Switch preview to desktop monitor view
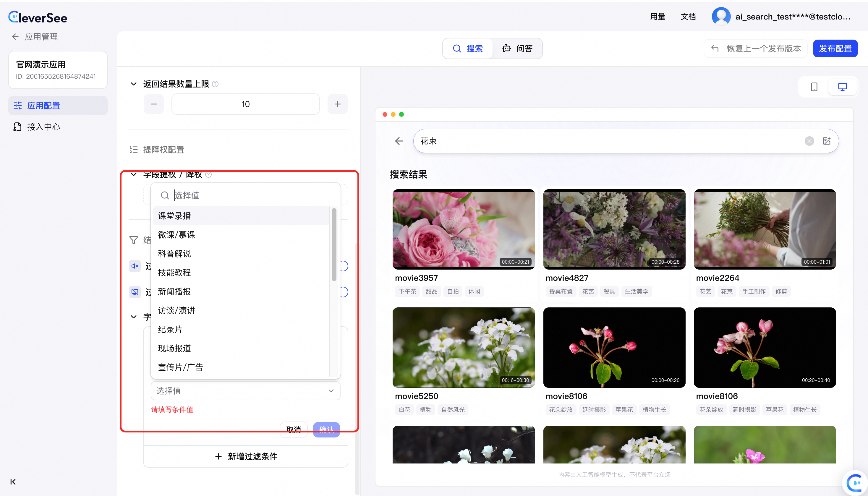 [842, 87]
